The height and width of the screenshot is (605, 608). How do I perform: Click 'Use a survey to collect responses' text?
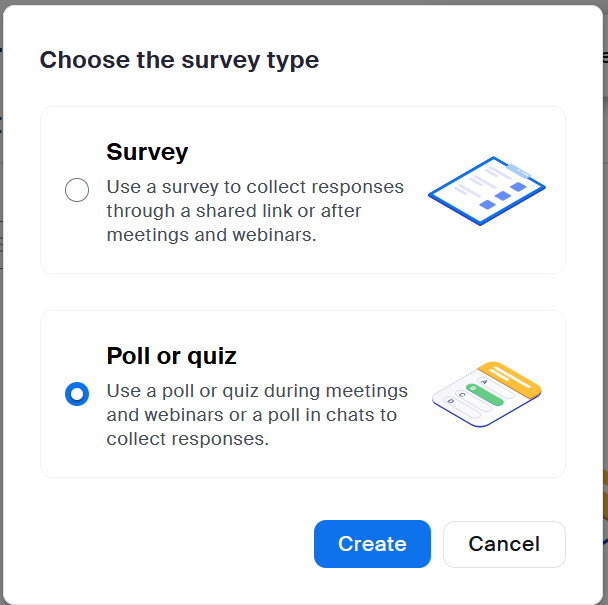[255, 187]
